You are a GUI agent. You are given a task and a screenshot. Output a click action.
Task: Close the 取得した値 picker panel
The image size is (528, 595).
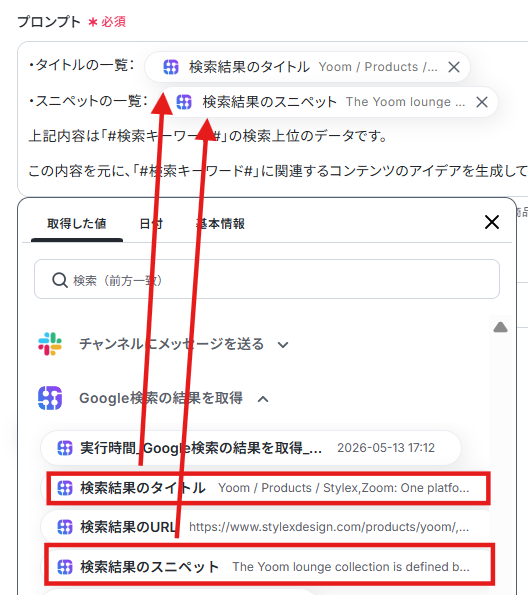[492, 222]
